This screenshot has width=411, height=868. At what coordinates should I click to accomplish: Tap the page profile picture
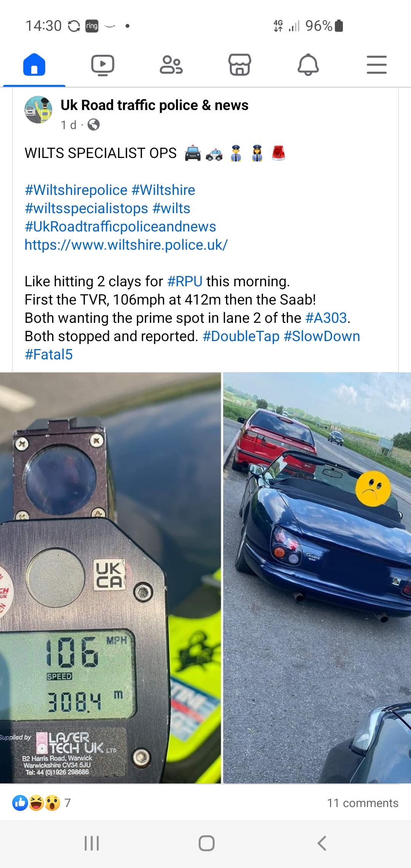(x=38, y=110)
